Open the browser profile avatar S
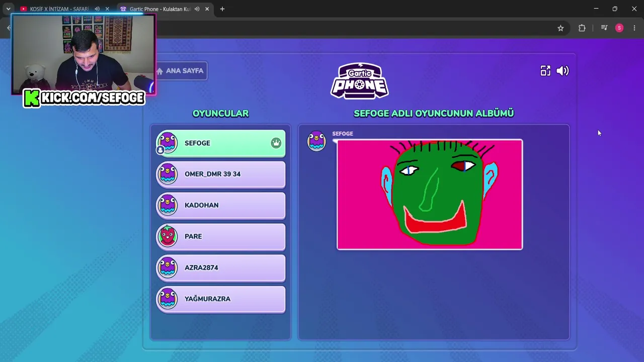The width and height of the screenshot is (644, 362). [619, 28]
